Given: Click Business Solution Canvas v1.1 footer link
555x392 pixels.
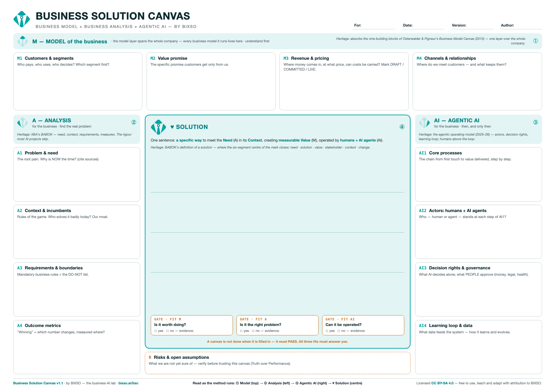Looking at the screenshot, I should [38, 383].
